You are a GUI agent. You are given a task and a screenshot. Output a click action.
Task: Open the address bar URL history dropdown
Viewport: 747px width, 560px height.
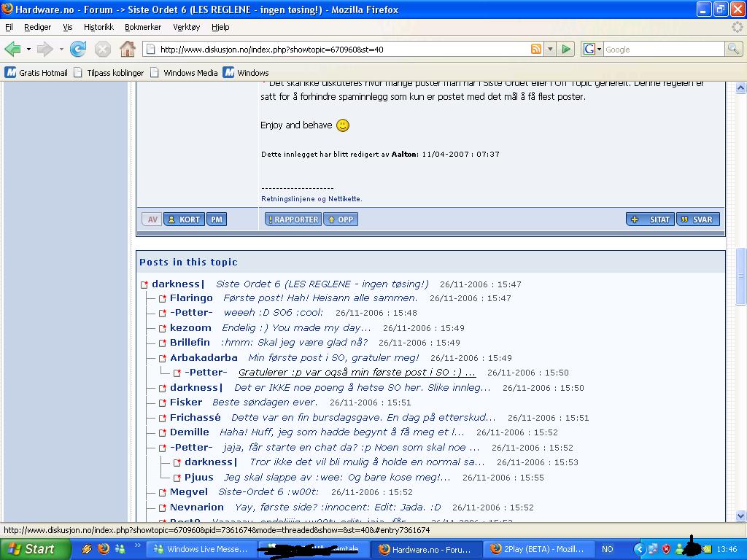coord(550,49)
